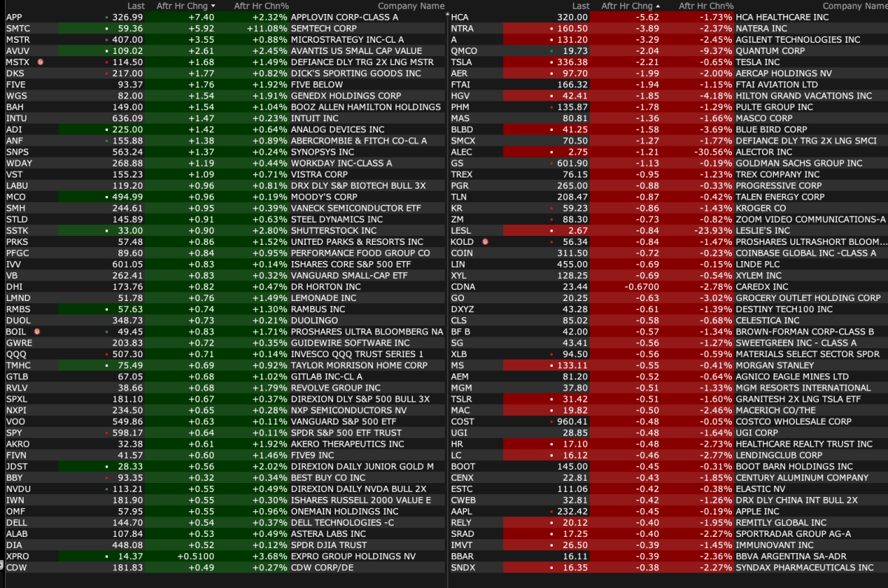Screen dimensions: 888x588
Task: Select the SMTC ticker symbol
Action: [x=18, y=28]
